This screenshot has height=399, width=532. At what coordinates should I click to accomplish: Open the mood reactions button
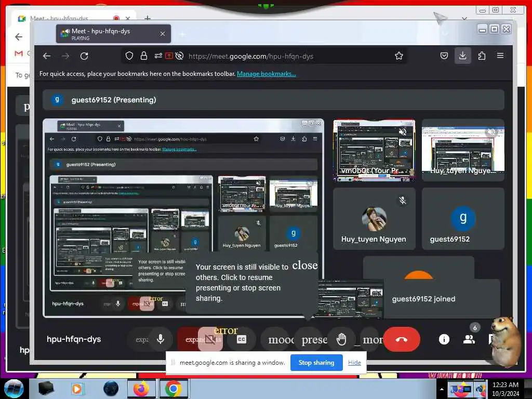[280, 339]
